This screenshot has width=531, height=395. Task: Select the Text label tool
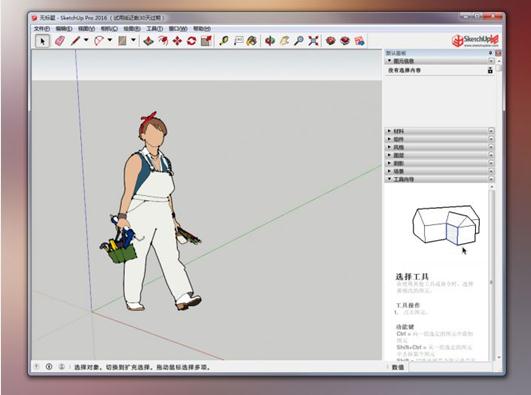coord(238,41)
